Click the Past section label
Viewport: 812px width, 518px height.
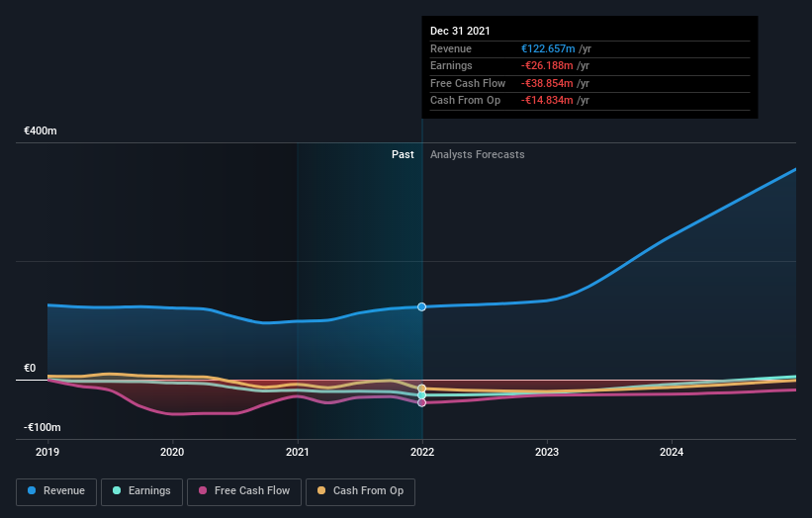pyautogui.click(x=403, y=155)
